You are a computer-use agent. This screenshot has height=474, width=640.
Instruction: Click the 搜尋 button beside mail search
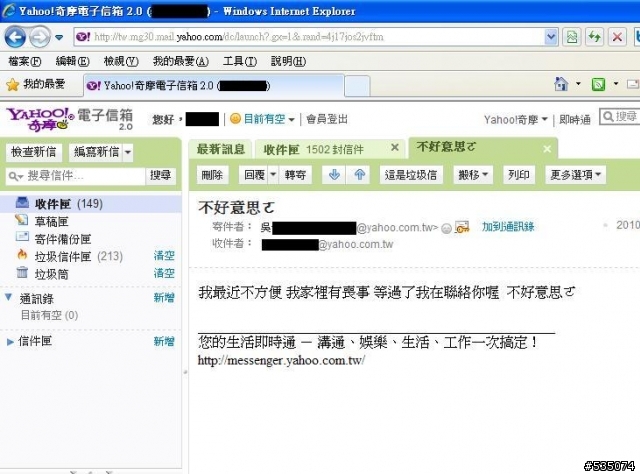[x=160, y=176]
